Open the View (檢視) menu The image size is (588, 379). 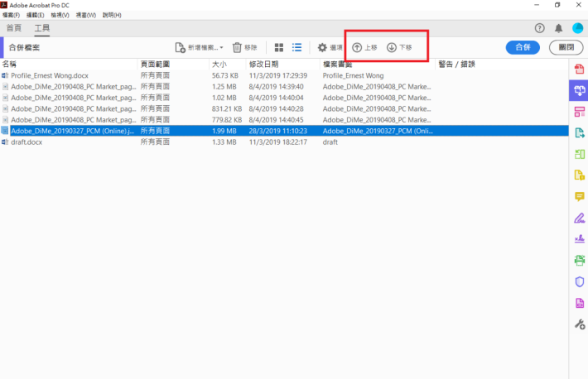[60, 15]
